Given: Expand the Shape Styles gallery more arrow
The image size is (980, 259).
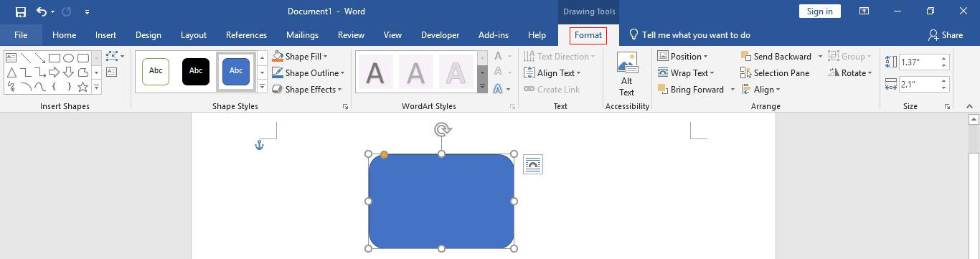Looking at the screenshot, I should [x=262, y=88].
